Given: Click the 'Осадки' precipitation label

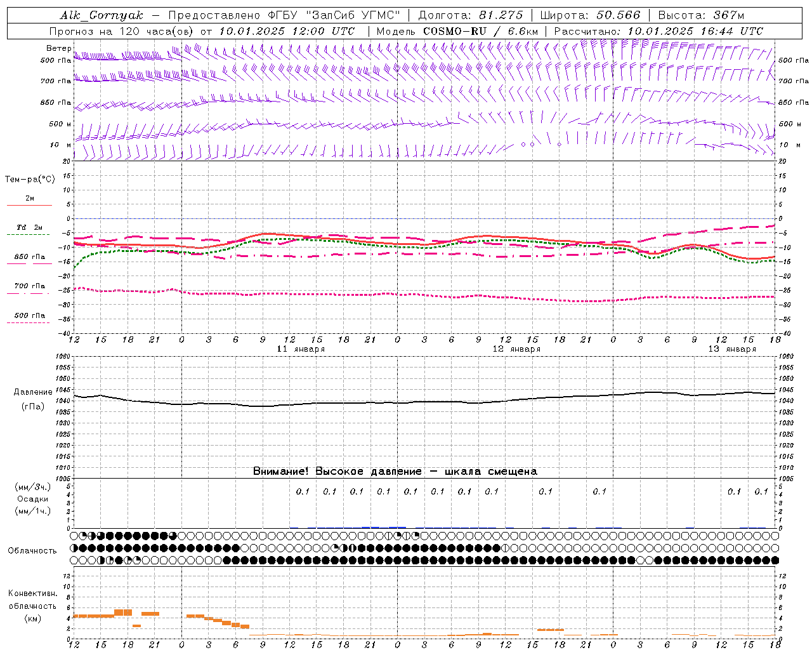Looking at the screenshot, I should click(33, 499).
